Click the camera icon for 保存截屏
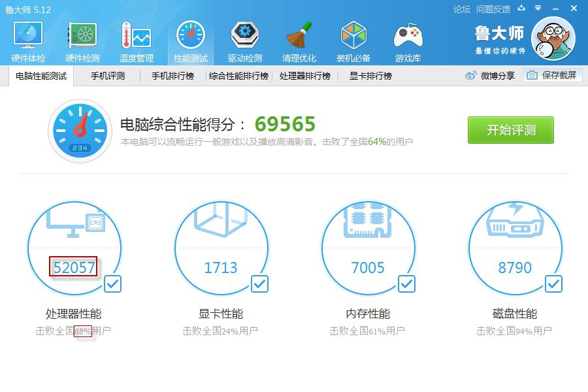Viewport: 588px width, 392px height. point(532,75)
